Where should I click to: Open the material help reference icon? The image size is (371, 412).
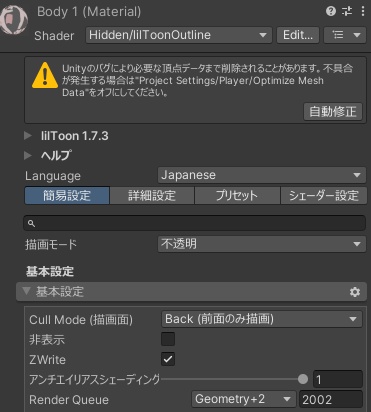[331, 11]
